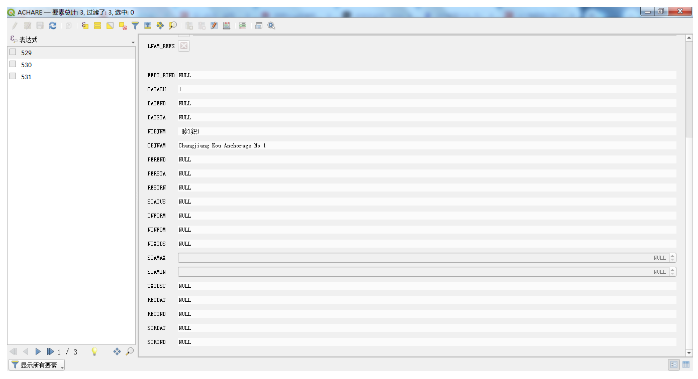
Task: Open the field calculator abacus icon
Action: tap(227, 26)
